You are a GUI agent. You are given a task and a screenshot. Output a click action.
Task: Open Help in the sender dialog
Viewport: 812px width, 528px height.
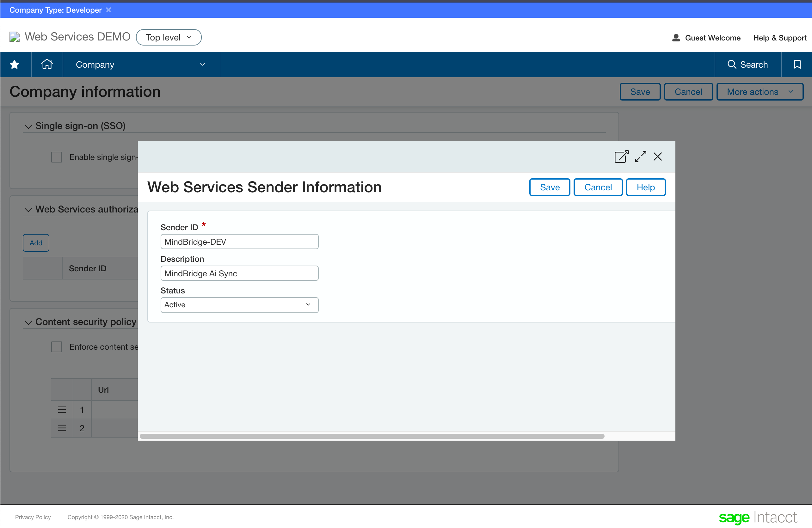(x=645, y=187)
